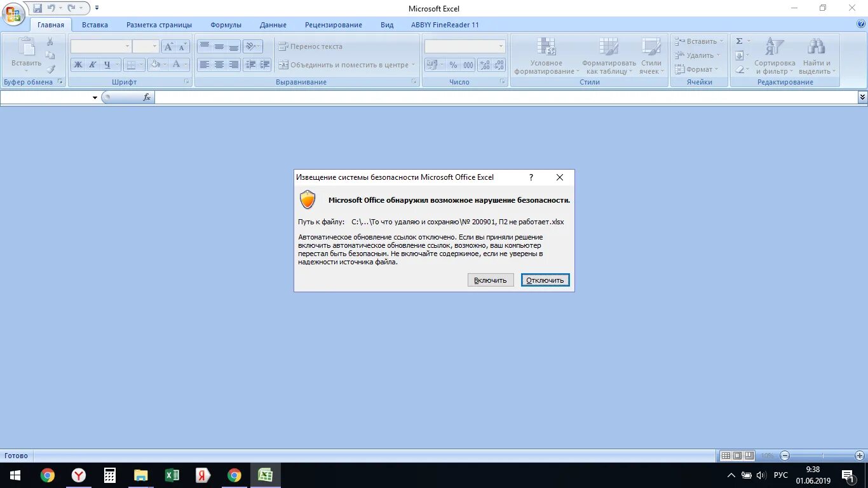Click the large Paste (Вставить) clipboard icon
The height and width of the screenshot is (488, 868).
tap(26, 48)
